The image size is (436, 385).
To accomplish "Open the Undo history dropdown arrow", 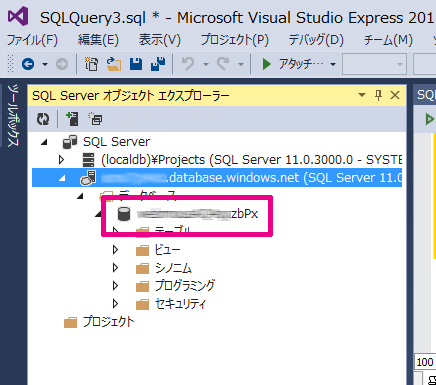I will (x=206, y=64).
